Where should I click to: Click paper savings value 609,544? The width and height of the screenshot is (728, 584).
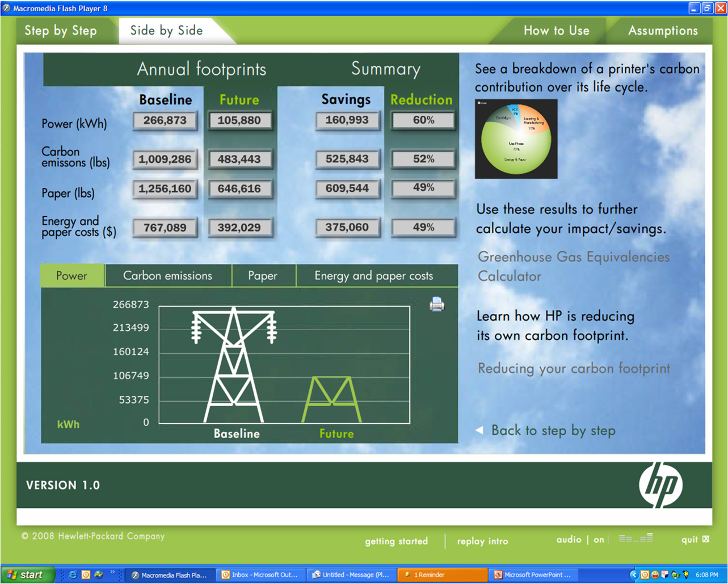coord(347,188)
